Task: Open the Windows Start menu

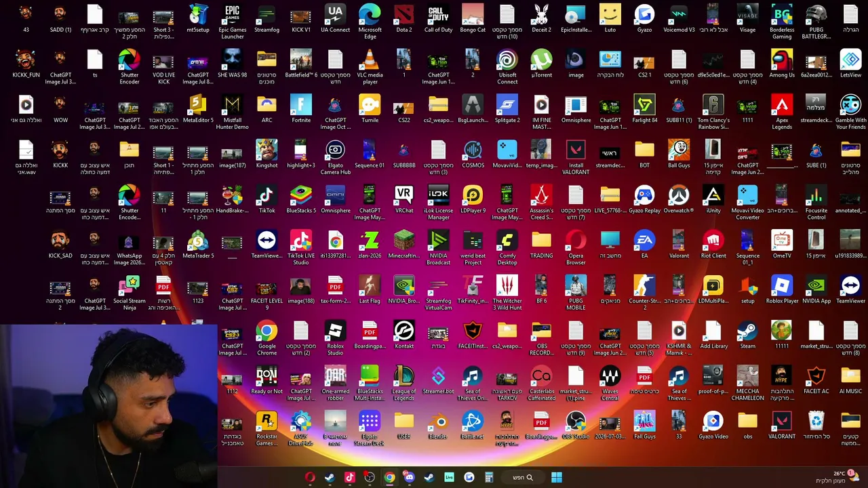Action: pos(557,477)
